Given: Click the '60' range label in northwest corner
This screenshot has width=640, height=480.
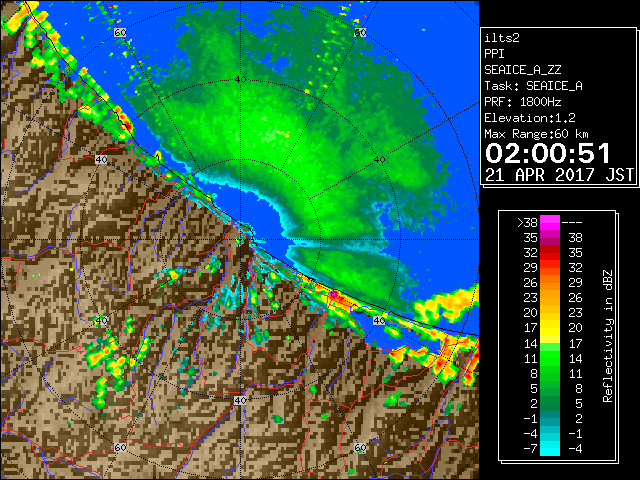Looking at the screenshot, I should click(120, 33).
